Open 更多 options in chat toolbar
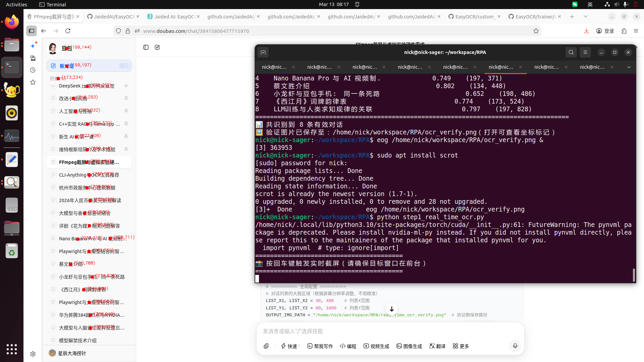This screenshot has height=362, width=644. point(461,346)
